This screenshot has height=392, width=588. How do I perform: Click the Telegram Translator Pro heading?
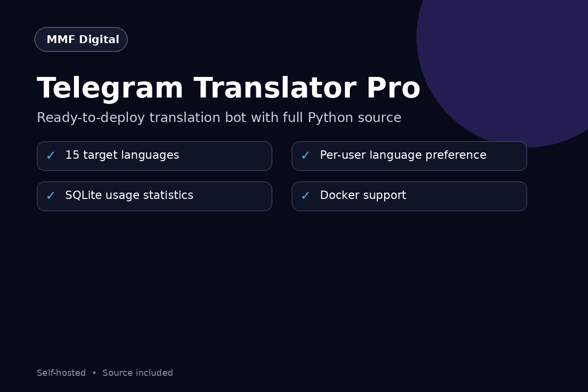[x=228, y=89]
